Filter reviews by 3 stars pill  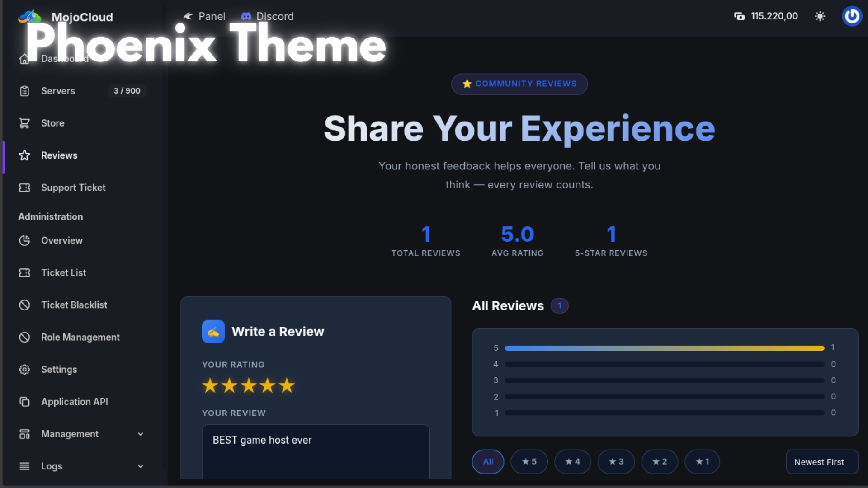coord(616,462)
